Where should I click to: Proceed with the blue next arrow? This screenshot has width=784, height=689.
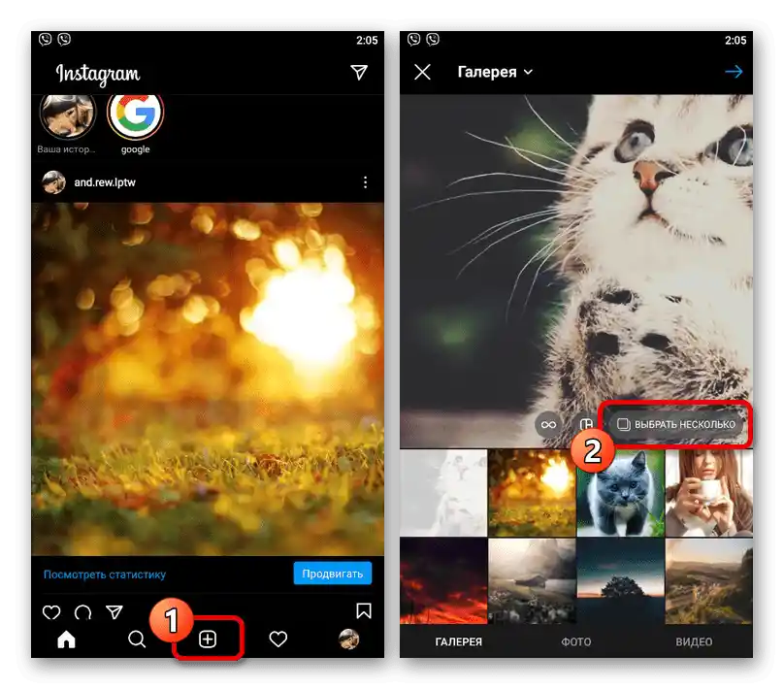pos(734,72)
